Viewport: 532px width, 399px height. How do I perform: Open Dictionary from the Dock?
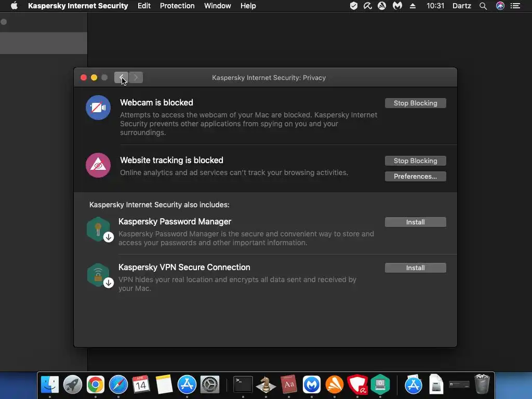[289, 385]
